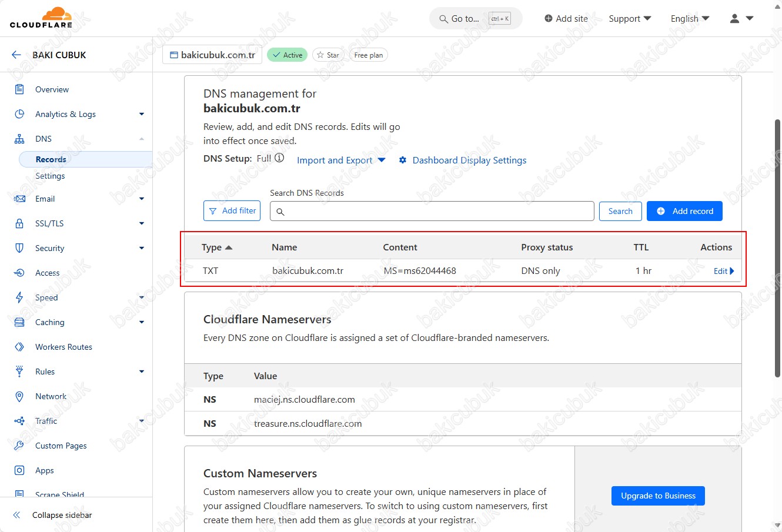The image size is (782, 532).
Task: Expand the Rules section arrow
Action: click(x=142, y=372)
